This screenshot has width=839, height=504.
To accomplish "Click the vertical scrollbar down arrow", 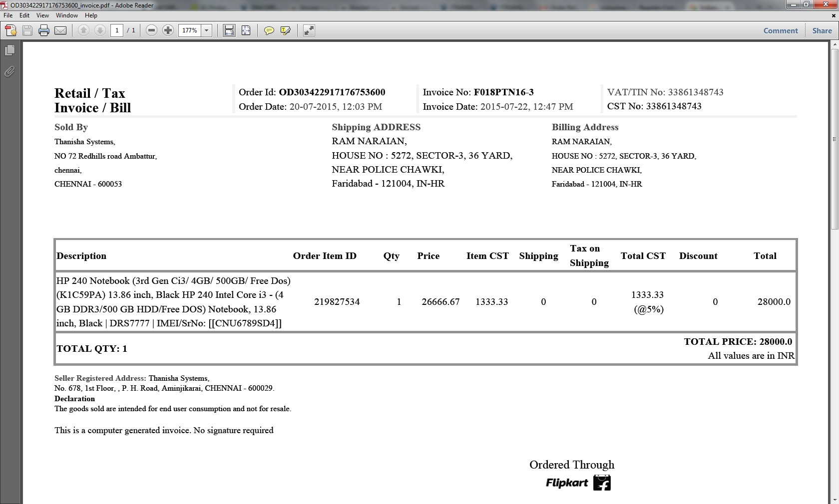I will (835, 500).
